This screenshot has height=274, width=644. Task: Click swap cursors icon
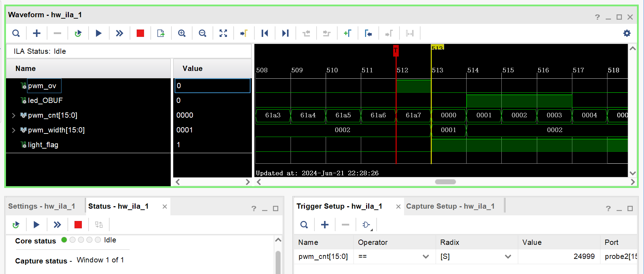tap(410, 33)
